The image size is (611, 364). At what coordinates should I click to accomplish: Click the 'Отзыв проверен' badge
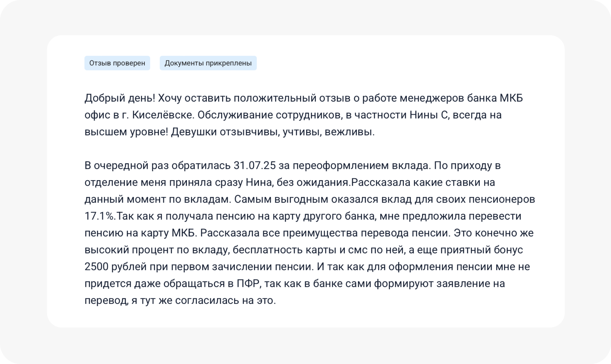(117, 63)
